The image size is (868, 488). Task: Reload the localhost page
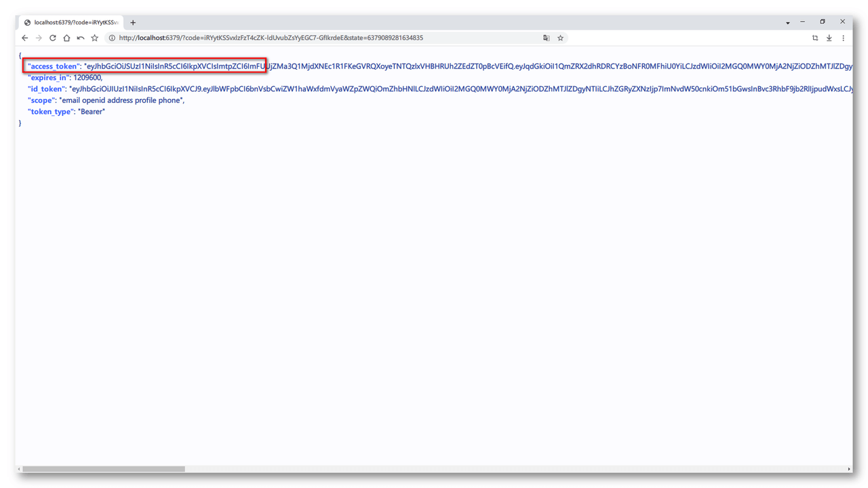(53, 38)
